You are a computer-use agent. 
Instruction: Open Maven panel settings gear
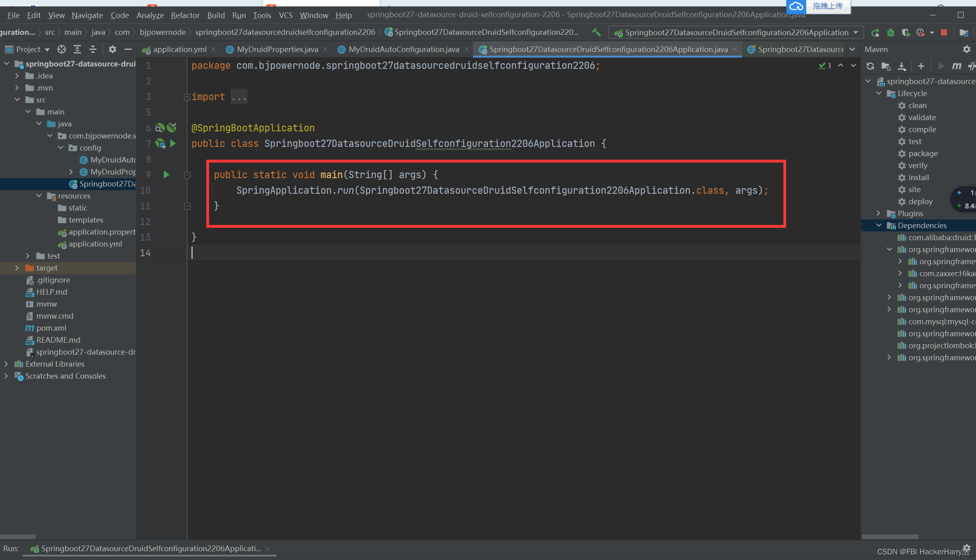pyautogui.click(x=966, y=49)
